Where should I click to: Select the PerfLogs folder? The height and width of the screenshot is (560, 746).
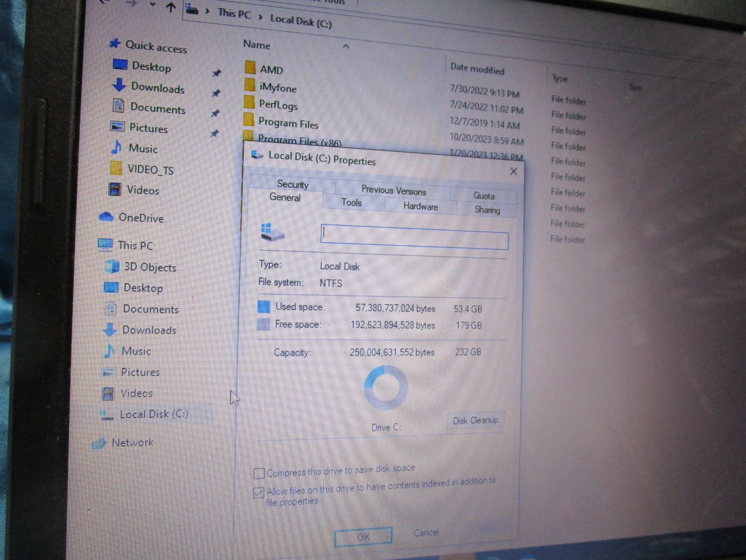click(278, 105)
